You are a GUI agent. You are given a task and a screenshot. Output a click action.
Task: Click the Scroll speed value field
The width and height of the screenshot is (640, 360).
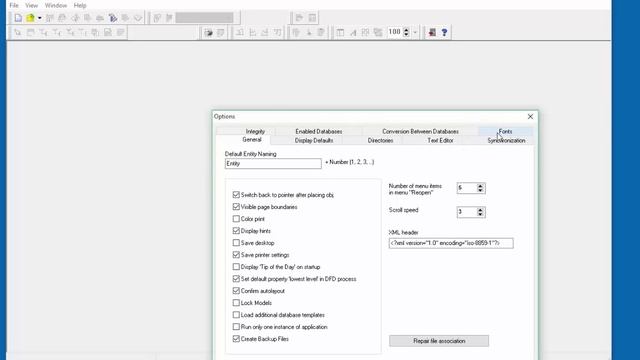tap(467, 212)
